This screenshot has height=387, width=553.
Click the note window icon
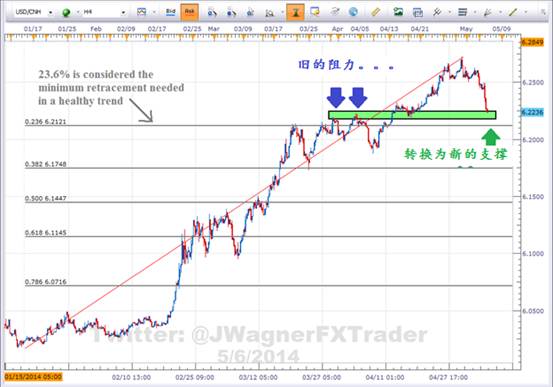[315, 12]
